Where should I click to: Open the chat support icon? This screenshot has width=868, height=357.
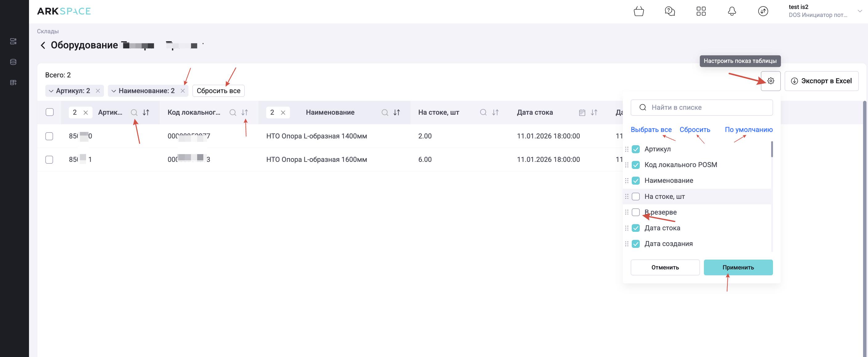click(x=670, y=11)
